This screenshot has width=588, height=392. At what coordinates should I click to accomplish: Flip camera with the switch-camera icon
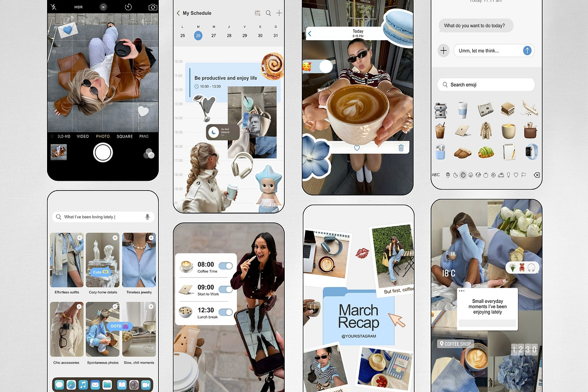pyautogui.click(x=153, y=7)
